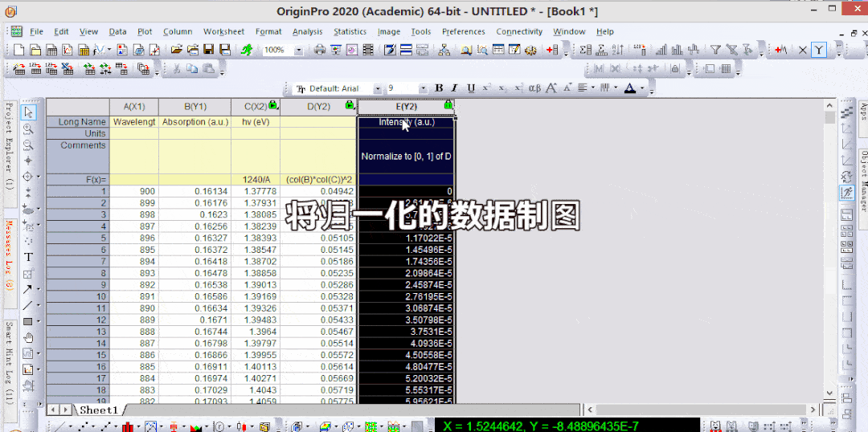Create a new project with the first toolbar icon
The width and height of the screenshot is (868, 432).
tap(18, 51)
